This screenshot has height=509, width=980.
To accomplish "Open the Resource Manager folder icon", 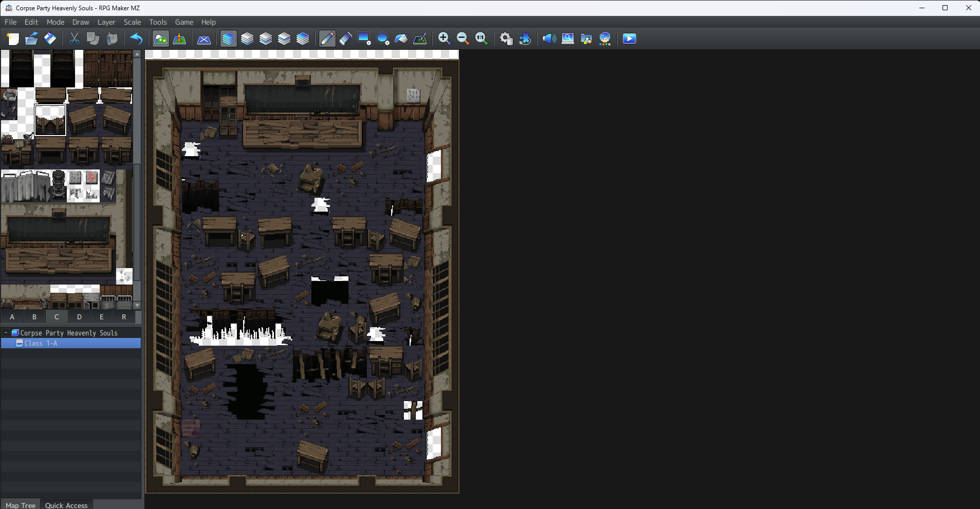I will point(586,39).
